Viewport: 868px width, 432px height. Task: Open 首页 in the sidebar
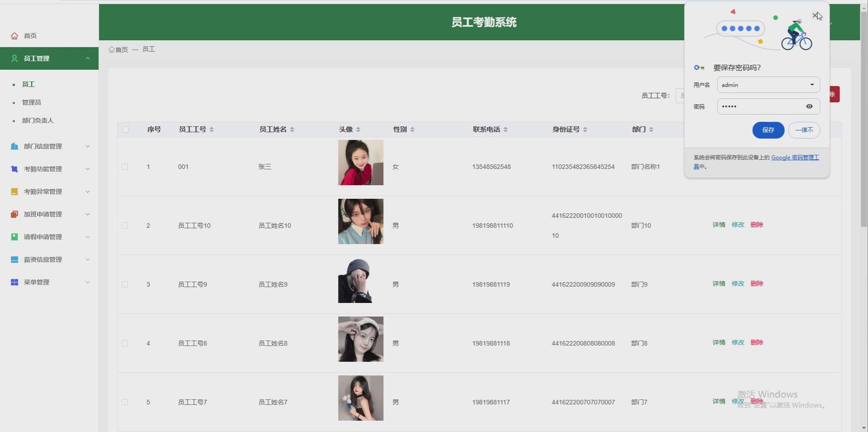tap(30, 36)
